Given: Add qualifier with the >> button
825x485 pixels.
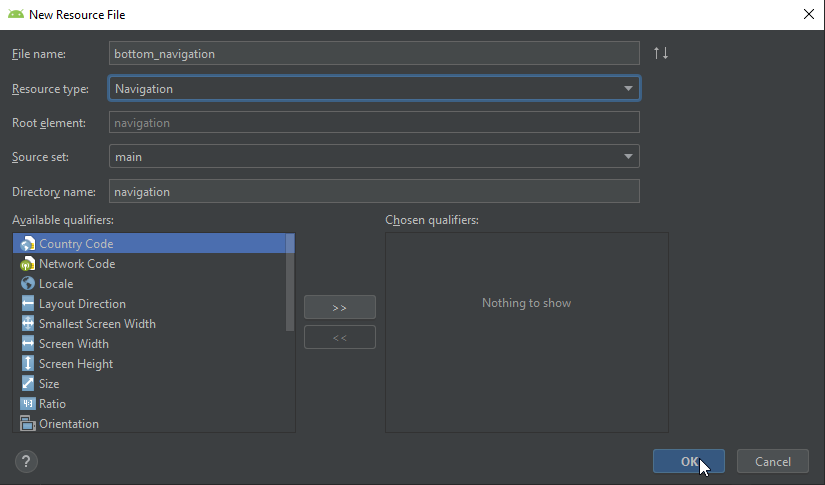Looking at the screenshot, I should pos(340,307).
